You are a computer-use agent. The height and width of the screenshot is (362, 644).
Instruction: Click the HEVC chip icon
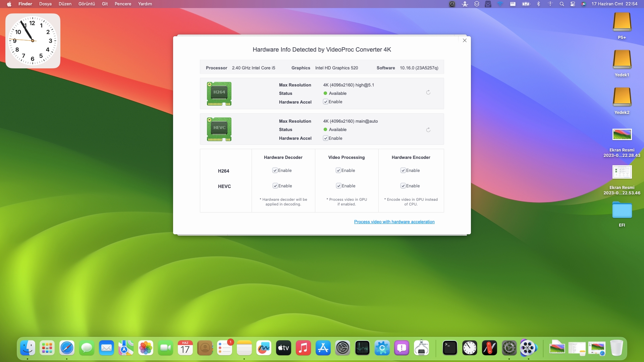pos(219,129)
